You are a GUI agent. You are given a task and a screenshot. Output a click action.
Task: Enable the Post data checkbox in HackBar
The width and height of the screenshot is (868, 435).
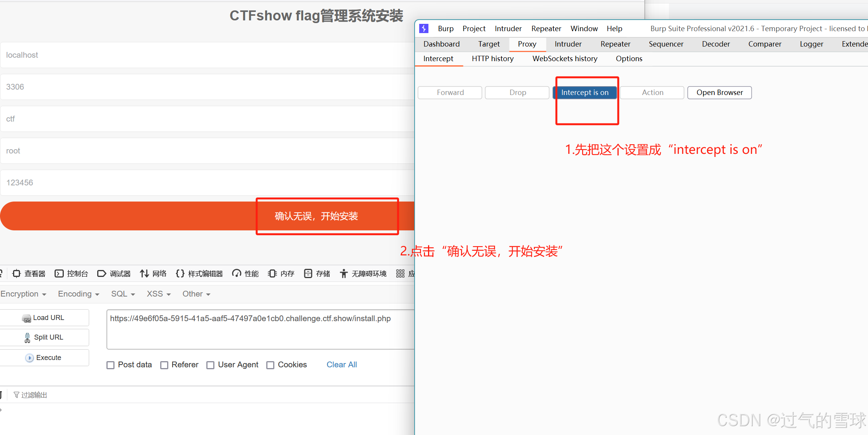111,365
